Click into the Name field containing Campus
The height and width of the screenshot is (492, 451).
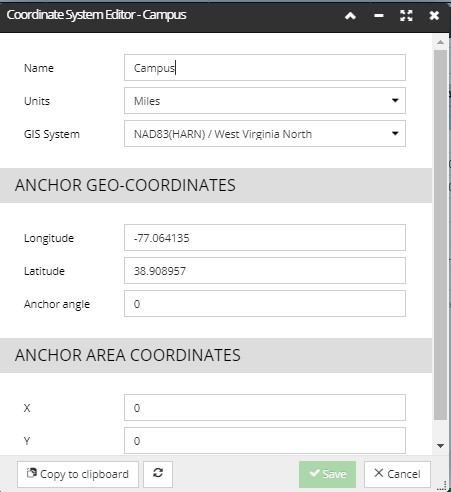265,68
